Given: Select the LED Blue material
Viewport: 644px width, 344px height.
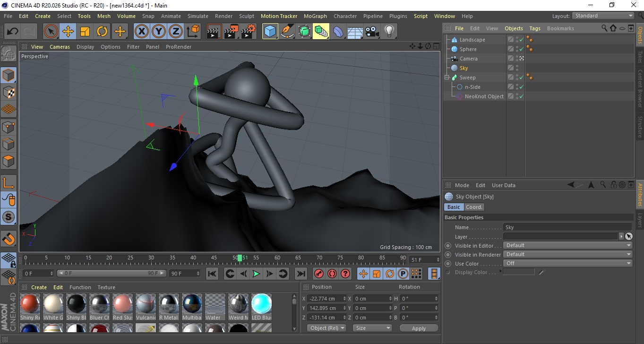Looking at the screenshot, I should (x=261, y=307).
